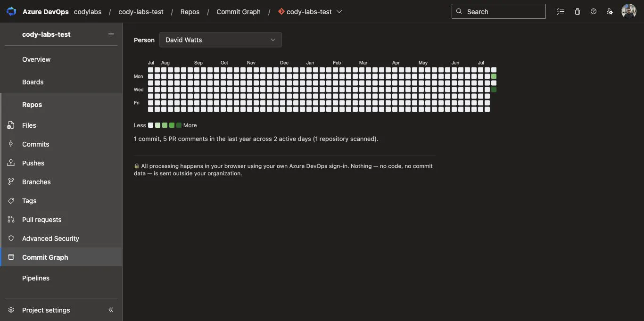
Task: Open the Person dropdown showing David Watts
Action: (x=221, y=40)
